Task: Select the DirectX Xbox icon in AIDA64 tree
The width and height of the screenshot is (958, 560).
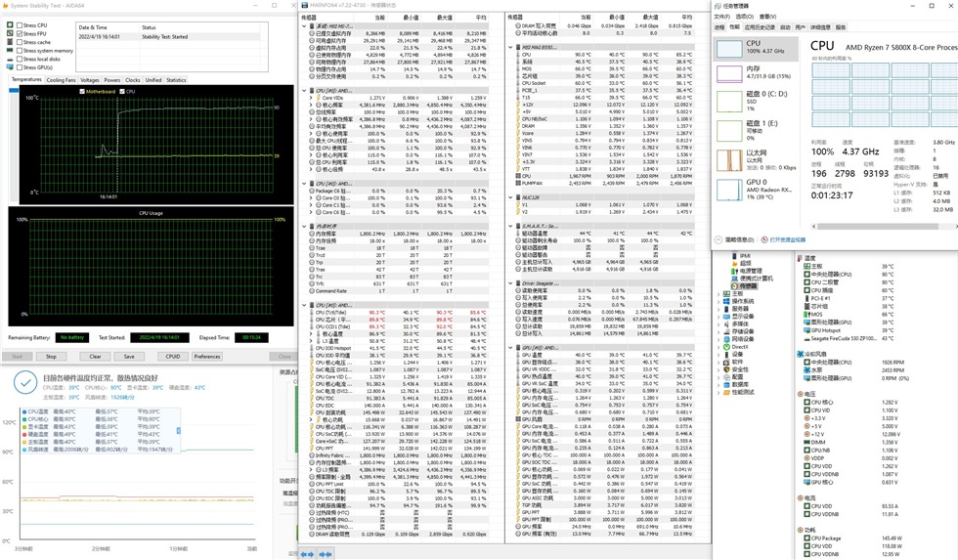Action: [726, 346]
